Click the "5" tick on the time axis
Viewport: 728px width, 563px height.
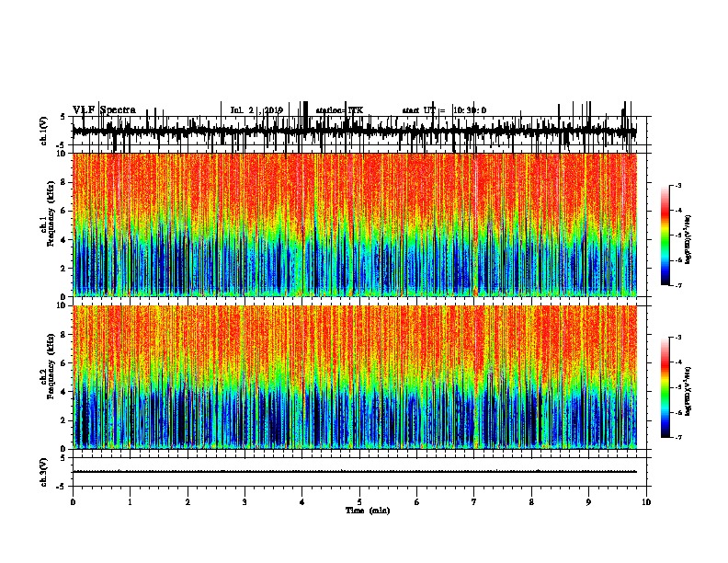pyautogui.click(x=359, y=502)
